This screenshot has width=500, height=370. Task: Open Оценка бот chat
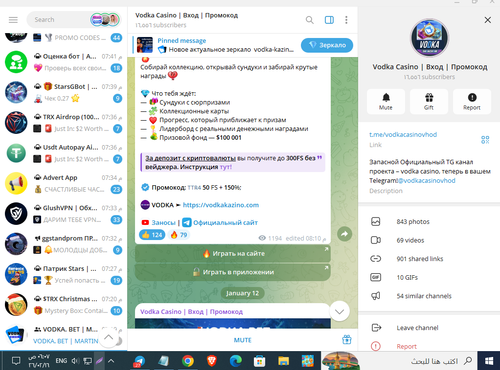(63, 62)
